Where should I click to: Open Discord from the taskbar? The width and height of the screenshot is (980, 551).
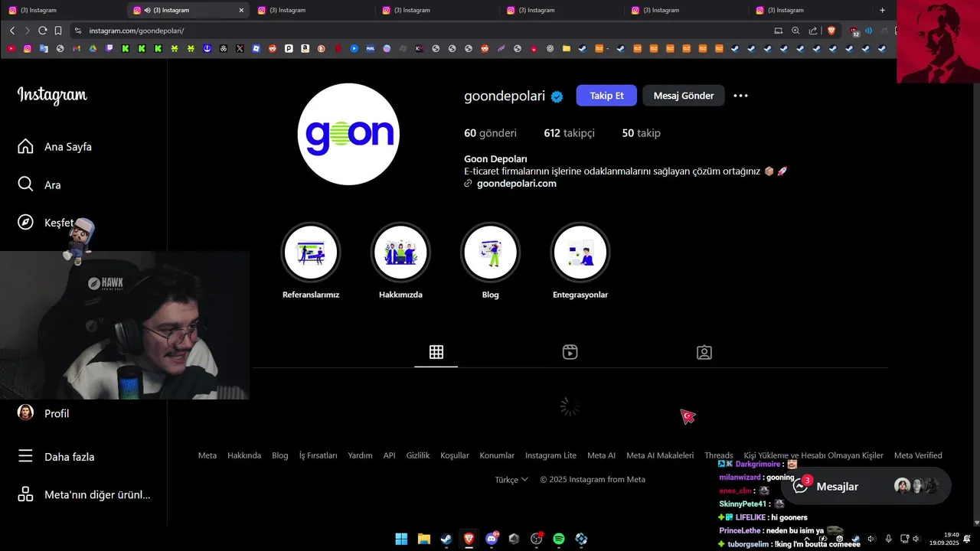(492, 539)
